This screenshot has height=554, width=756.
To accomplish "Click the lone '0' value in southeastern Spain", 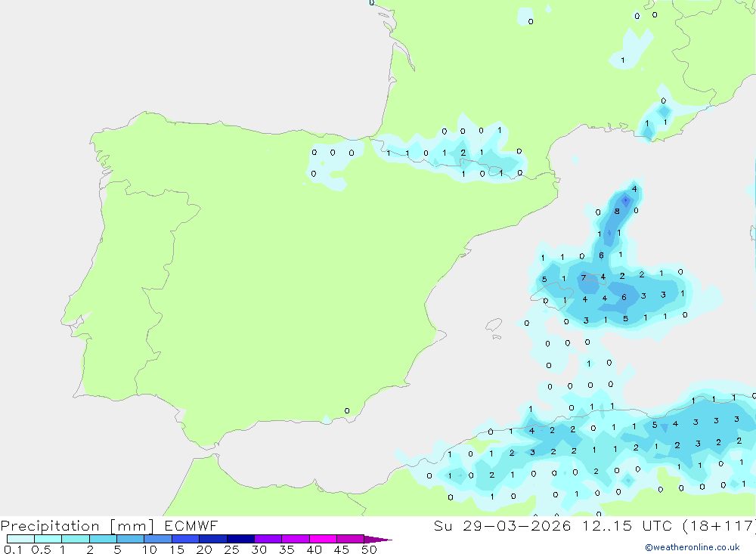I will click(347, 411).
